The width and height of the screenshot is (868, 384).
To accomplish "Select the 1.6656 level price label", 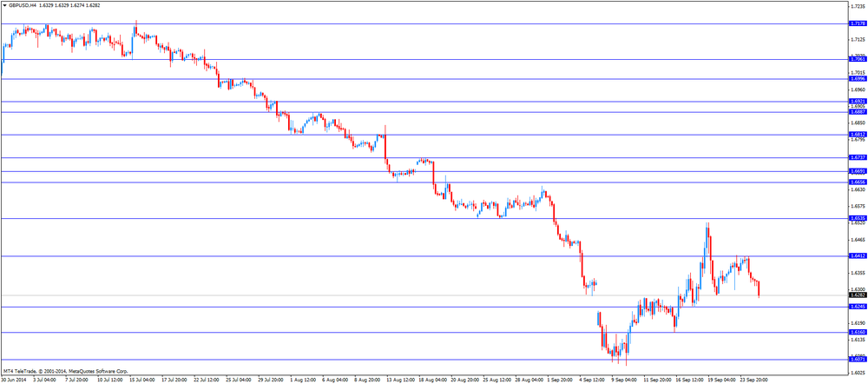I will coord(858,182).
